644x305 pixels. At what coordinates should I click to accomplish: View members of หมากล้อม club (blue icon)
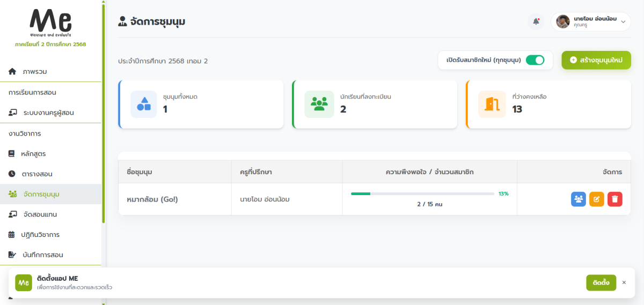(579, 199)
